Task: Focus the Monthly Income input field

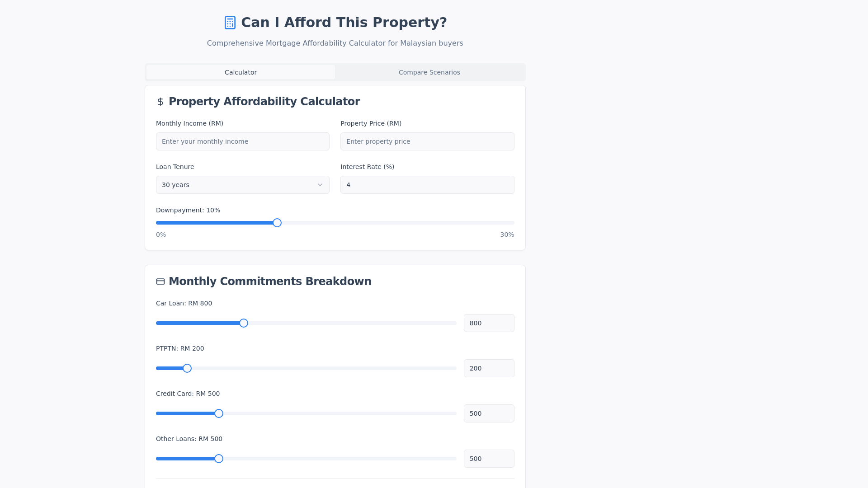Action: coord(242,141)
